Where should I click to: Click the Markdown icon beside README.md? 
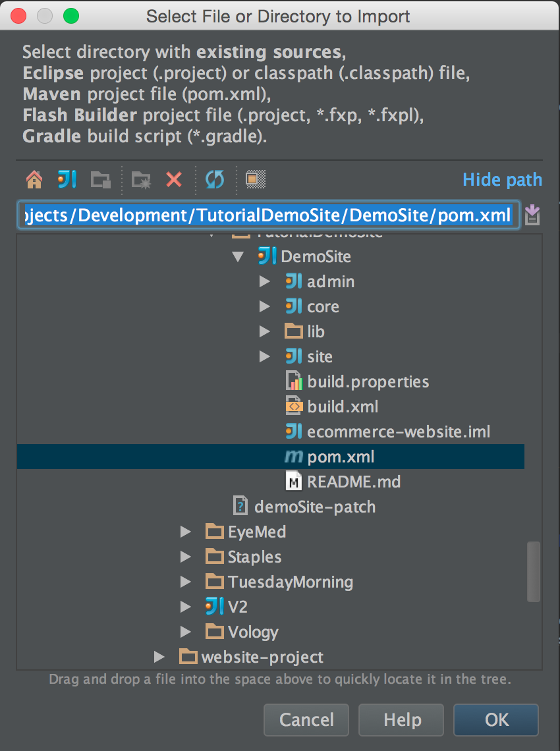coord(294,482)
